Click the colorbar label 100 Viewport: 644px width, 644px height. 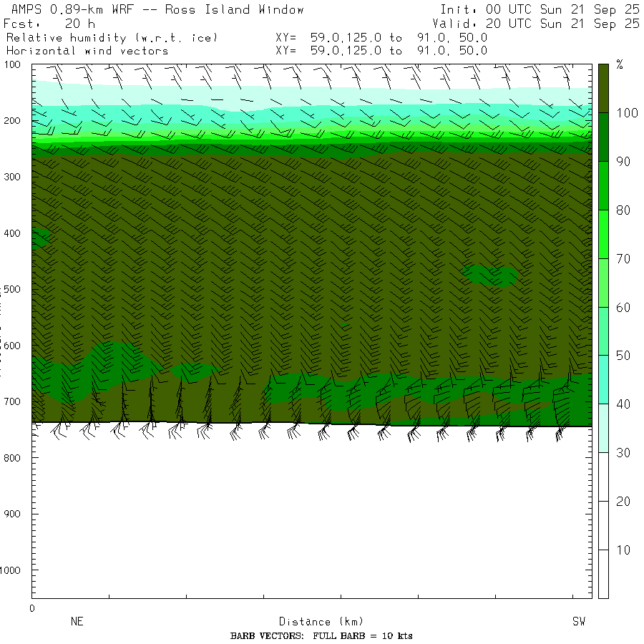(627, 113)
